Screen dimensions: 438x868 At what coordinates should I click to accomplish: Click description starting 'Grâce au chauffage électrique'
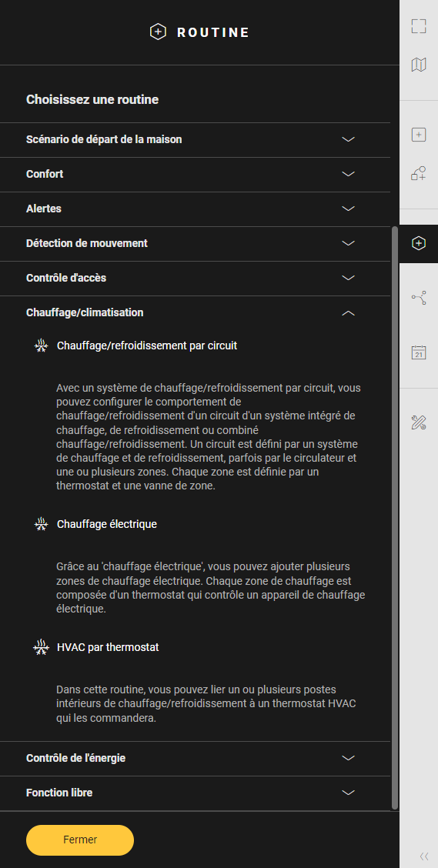tap(210, 588)
